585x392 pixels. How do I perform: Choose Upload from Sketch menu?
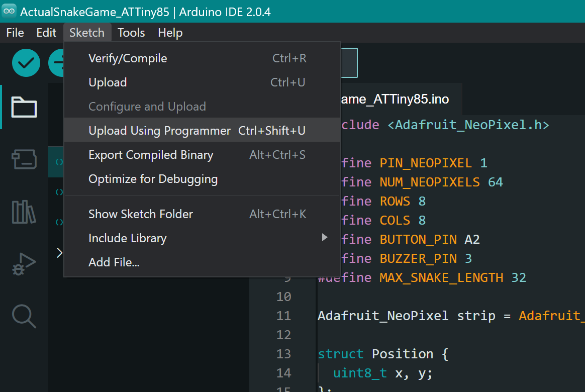click(x=202, y=82)
